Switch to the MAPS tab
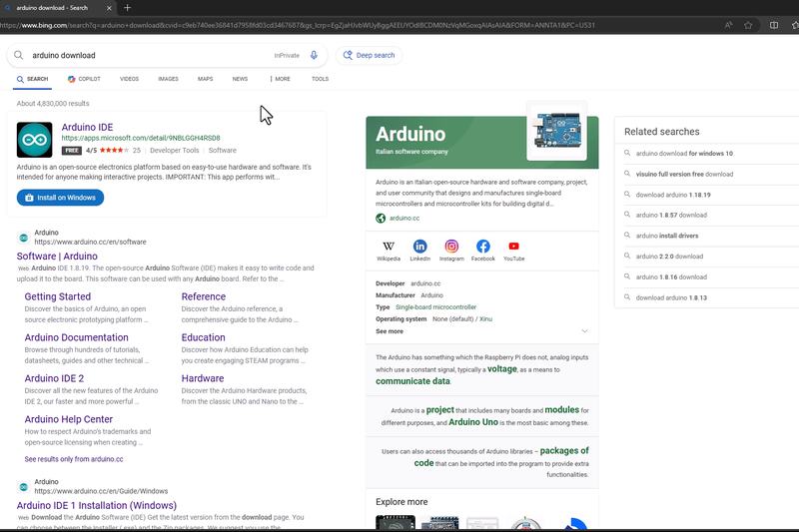This screenshot has width=799, height=532. pos(206,79)
